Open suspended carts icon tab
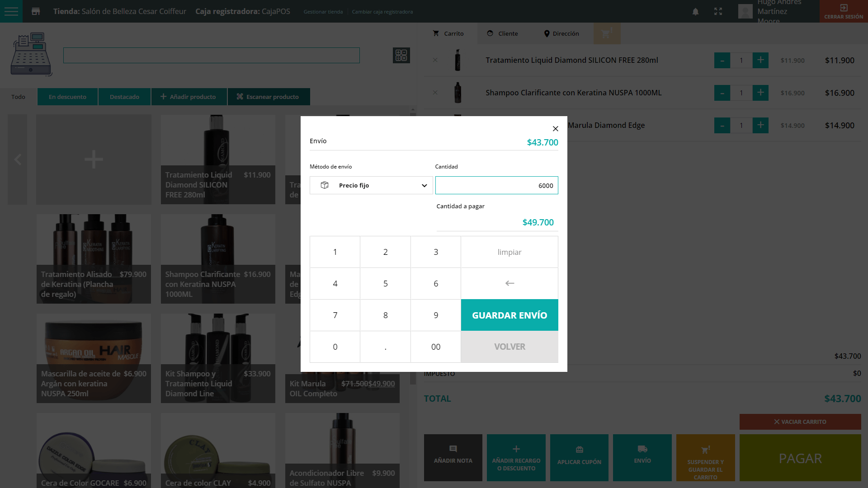 click(607, 33)
